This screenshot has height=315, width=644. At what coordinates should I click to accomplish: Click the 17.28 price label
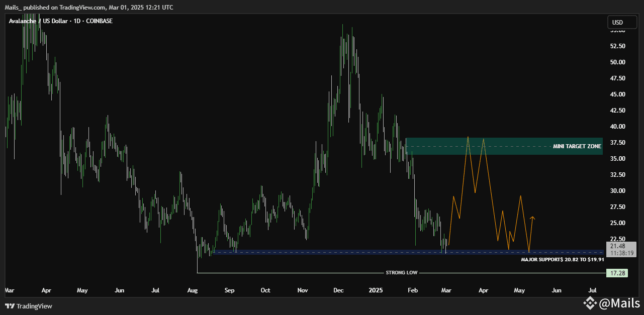(x=617, y=273)
